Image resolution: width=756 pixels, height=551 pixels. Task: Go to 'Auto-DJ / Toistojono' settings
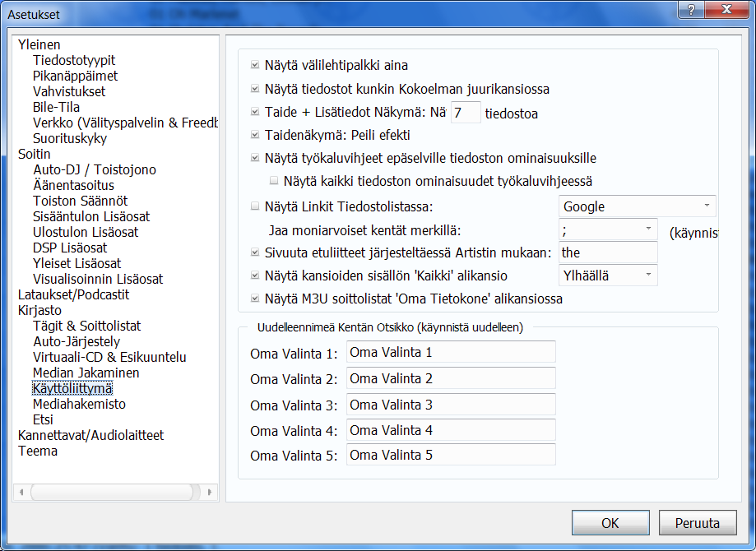point(94,169)
